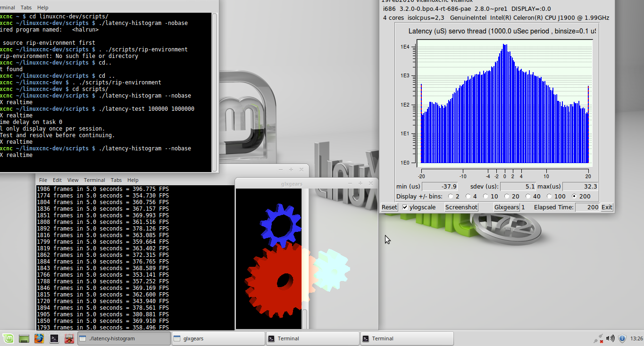The height and width of the screenshot is (346, 644).
Task: Click the min (us) value field
Action: (440, 187)
